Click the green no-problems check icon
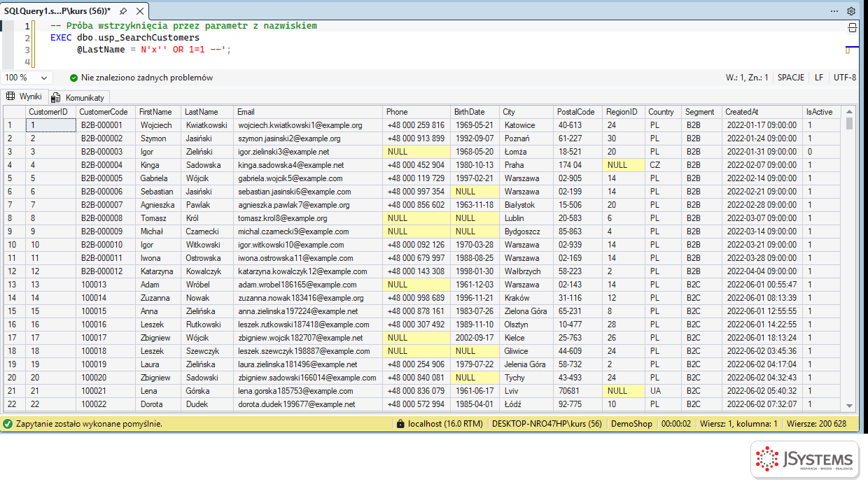Screen dimensions: 868x484 [x=74, y=78]
